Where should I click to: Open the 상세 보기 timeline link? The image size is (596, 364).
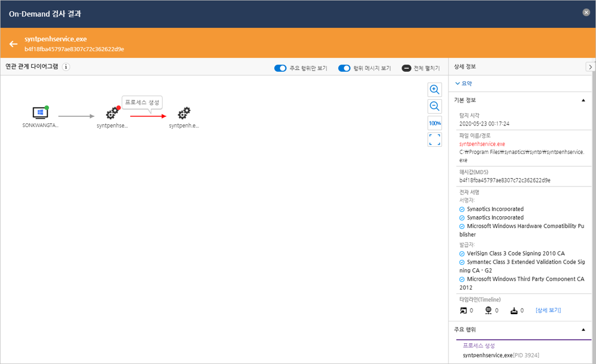pyautogui.click(x=548, y=310)
